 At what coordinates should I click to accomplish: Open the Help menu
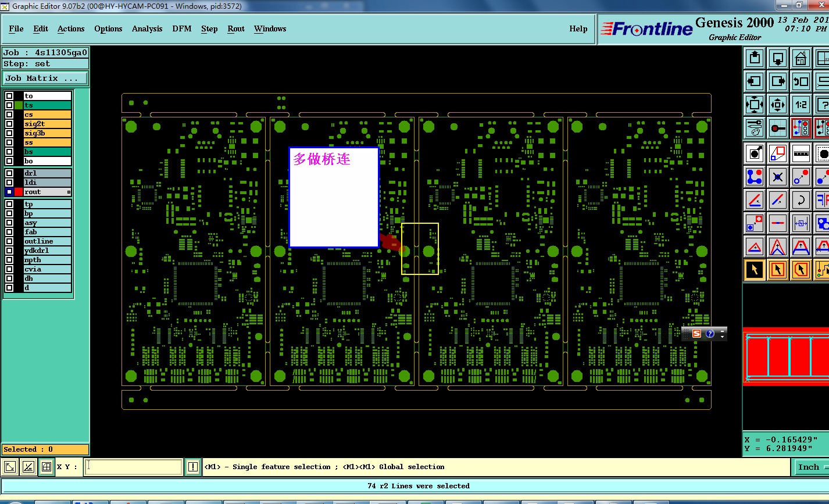pyautogui.click(x=578, y=28)
